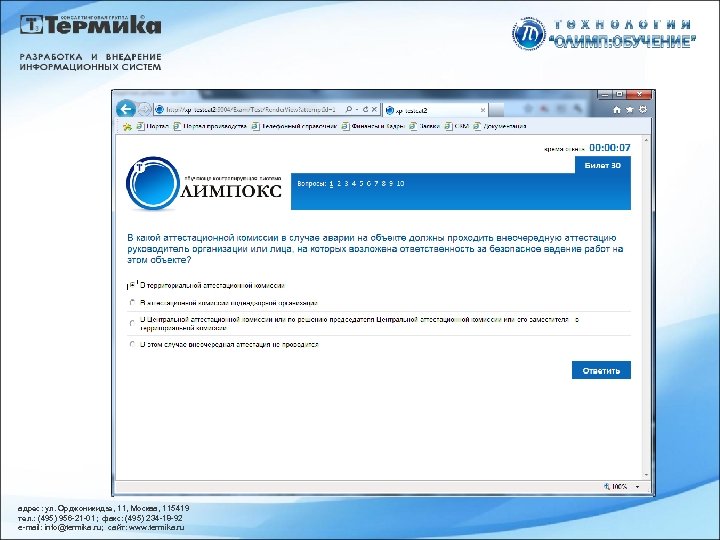The image size is (720, 540).
Task: Open the Телефонный справочник favorites link
Action: coord(295,126)
